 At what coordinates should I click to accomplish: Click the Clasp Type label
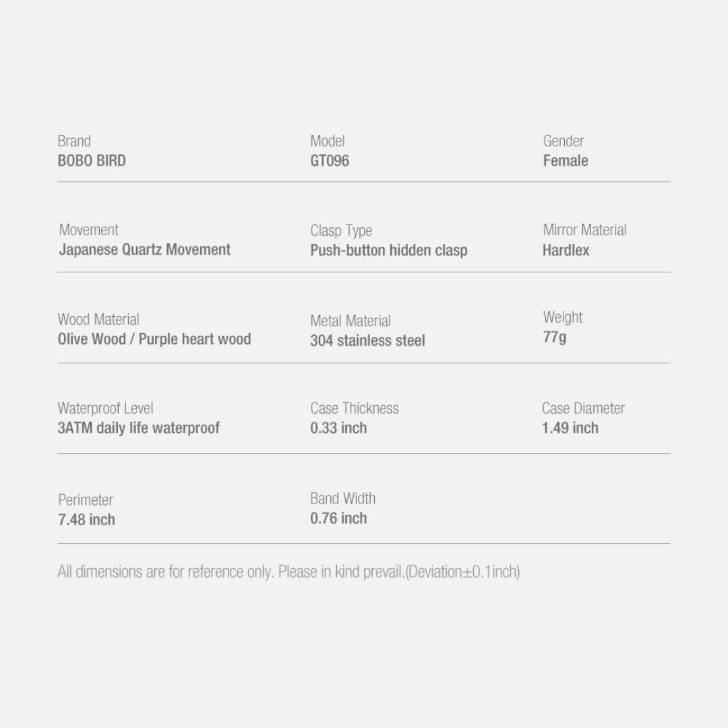341,231
